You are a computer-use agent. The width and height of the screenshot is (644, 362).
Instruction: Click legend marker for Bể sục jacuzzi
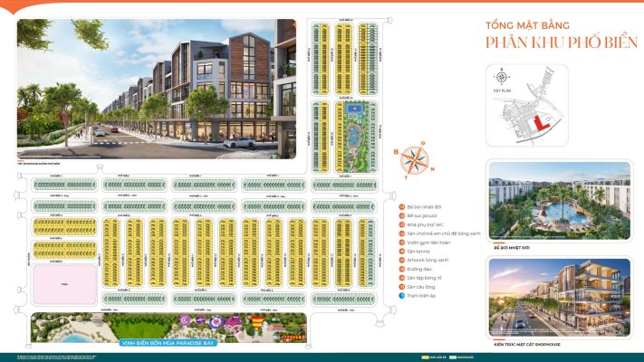[x=401, y=215]
